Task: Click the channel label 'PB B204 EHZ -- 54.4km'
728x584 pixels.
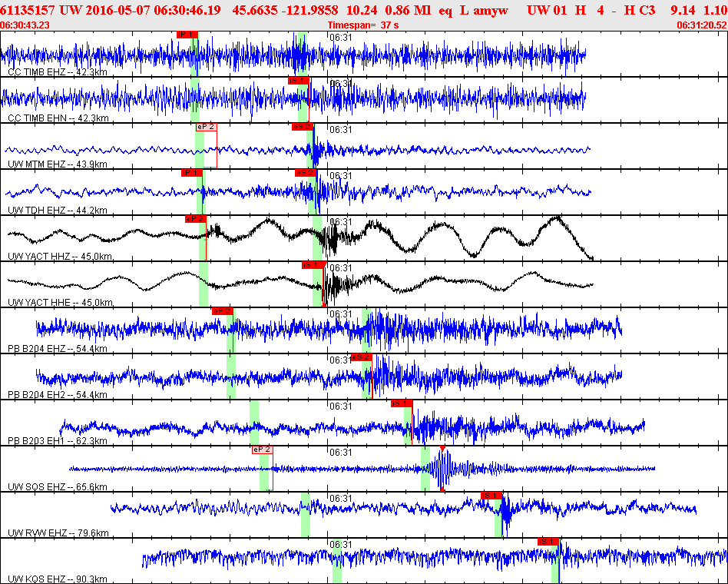Action: (58, 348)
